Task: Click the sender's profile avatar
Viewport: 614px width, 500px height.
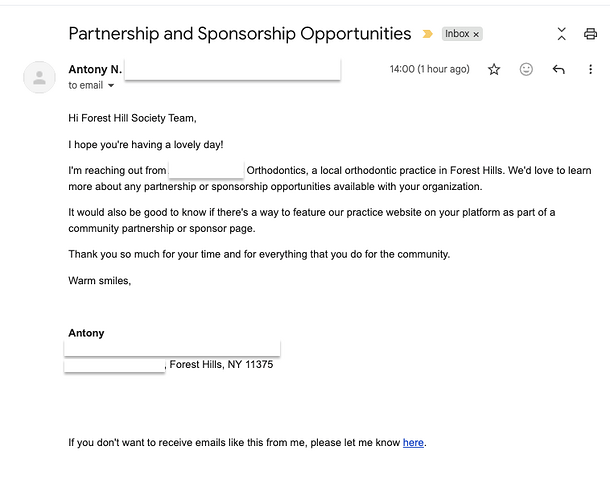Action: point(39,77)
